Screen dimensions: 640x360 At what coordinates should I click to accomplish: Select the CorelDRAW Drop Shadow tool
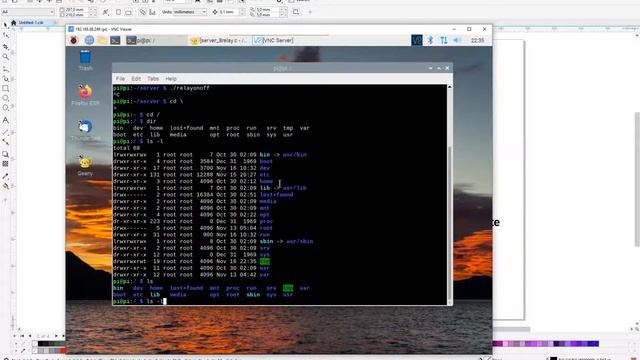pos(5,154)
